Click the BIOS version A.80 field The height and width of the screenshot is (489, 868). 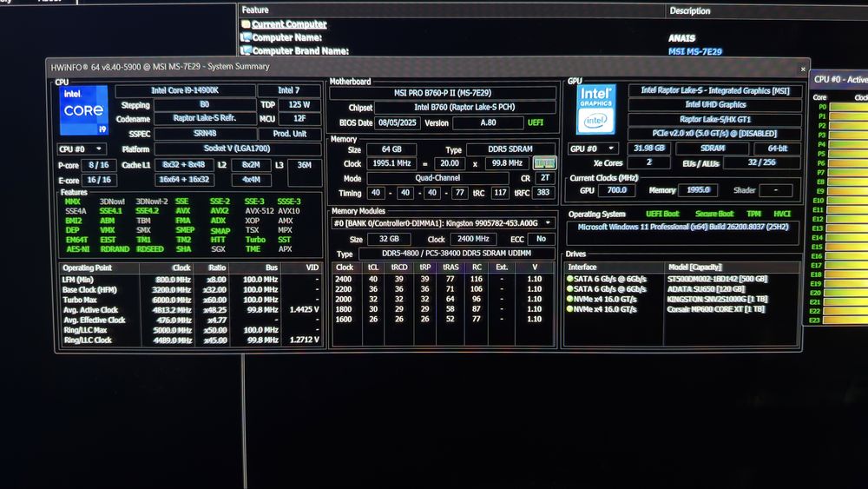(488, 123)
